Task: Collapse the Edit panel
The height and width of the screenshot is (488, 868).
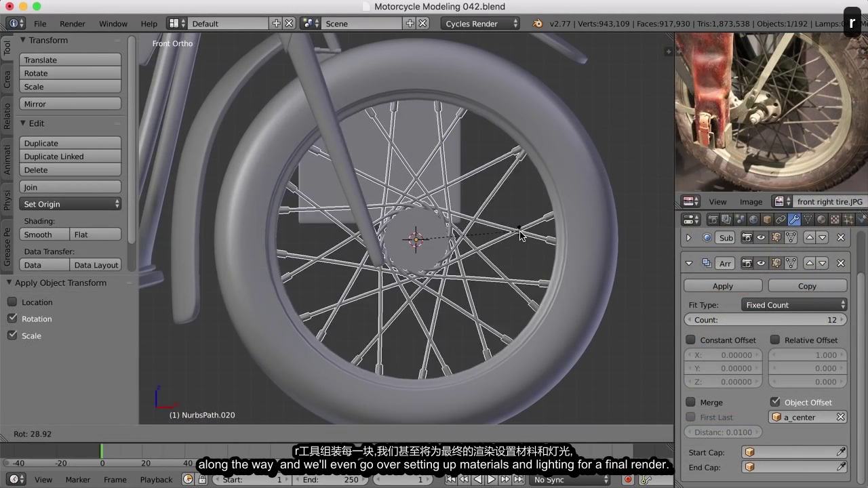Action: click(x=22, y=123)
